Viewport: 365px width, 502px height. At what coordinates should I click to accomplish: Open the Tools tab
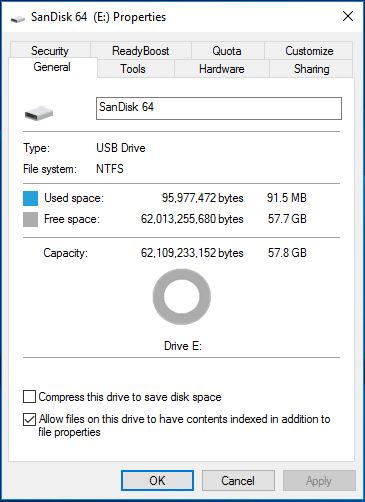click(x=133, y=69)
